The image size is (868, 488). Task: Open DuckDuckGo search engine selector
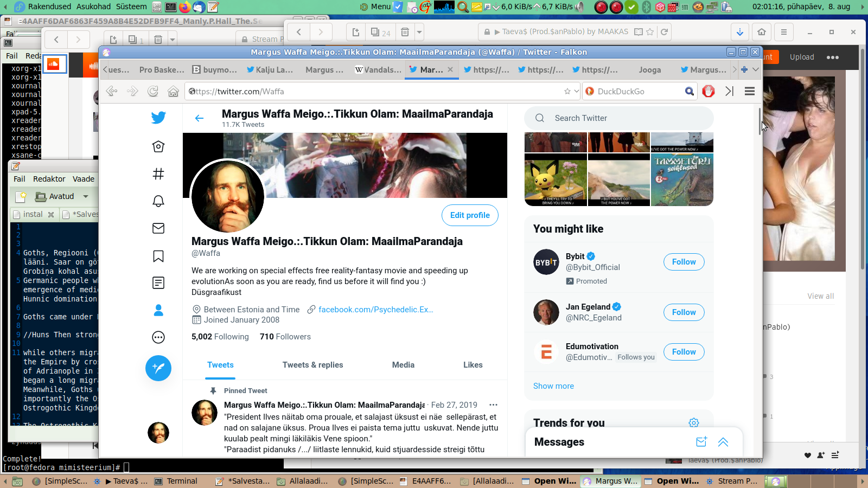(590, 91)
